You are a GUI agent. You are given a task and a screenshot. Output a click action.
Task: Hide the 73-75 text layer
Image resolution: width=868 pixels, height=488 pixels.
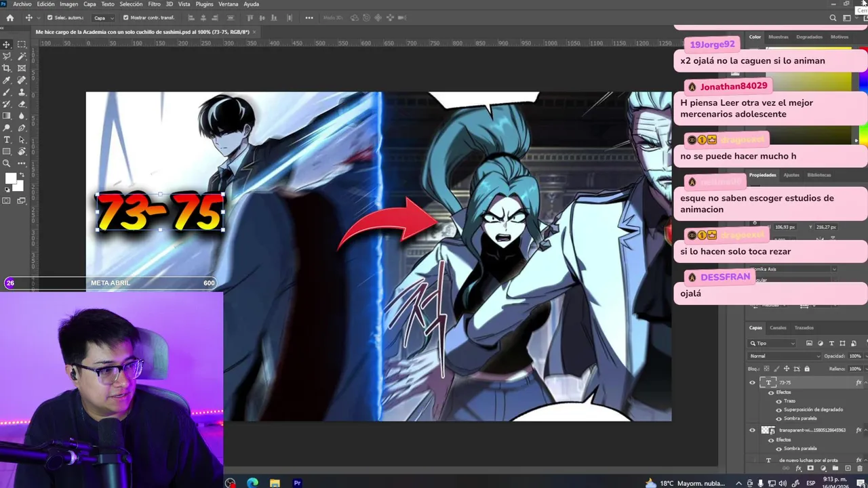(x=752, y=382)
